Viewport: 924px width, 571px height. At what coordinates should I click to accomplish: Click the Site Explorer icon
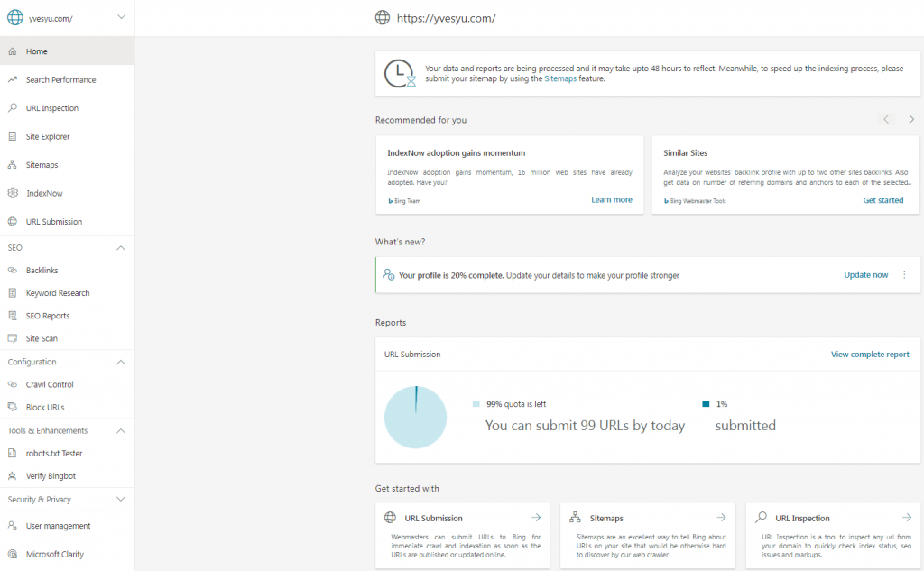pyautogui.click(x=13, y=136)
